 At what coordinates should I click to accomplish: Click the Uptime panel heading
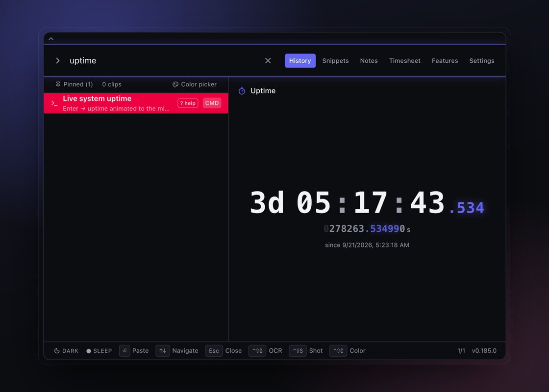[x=263, y=91]
